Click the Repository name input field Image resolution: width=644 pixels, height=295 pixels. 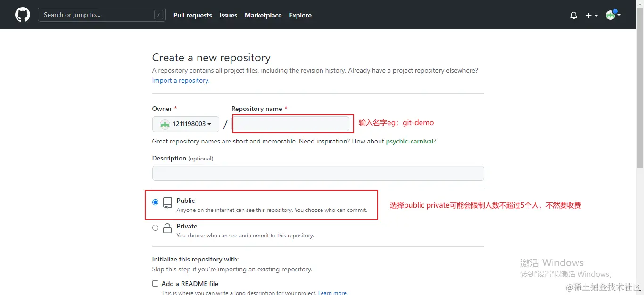[292, 124]
